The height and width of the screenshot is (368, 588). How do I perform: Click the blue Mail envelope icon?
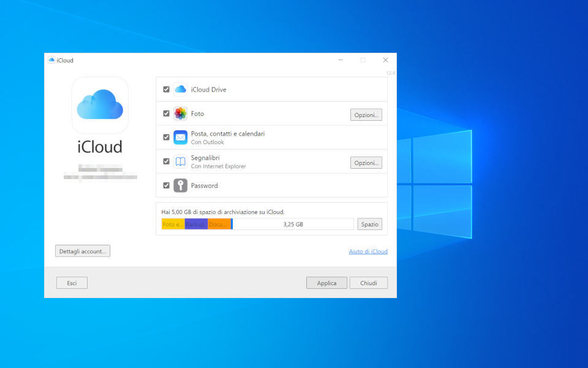[x=180, y=137]
